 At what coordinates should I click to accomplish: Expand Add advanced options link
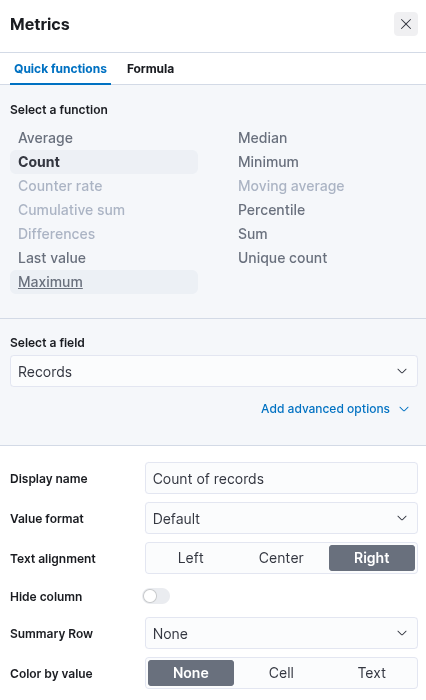coord(326,409)
